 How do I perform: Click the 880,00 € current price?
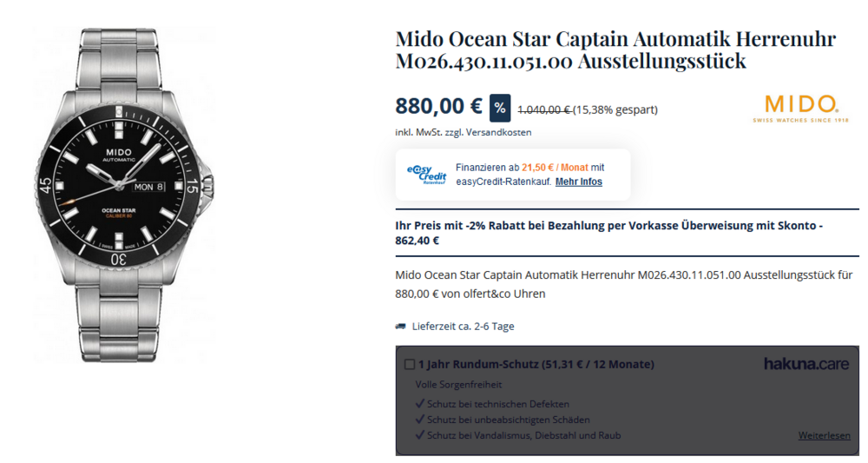click(438, 106)
